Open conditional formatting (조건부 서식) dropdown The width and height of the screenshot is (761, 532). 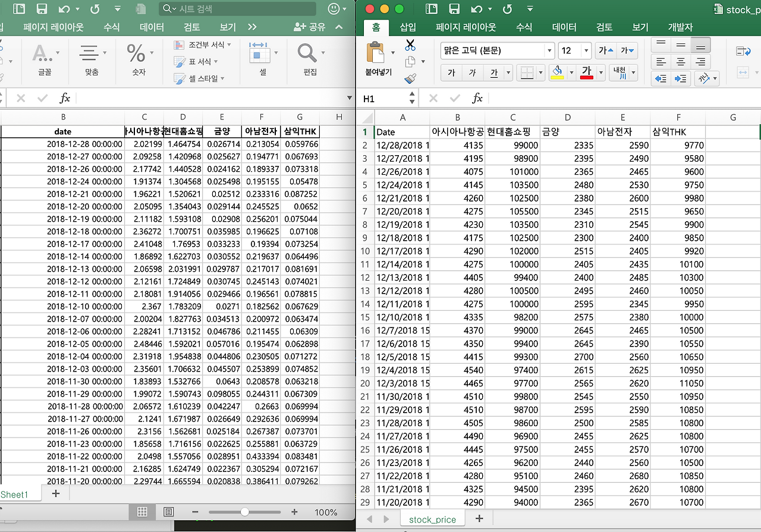pyautogui.click(x=203, y=45)
